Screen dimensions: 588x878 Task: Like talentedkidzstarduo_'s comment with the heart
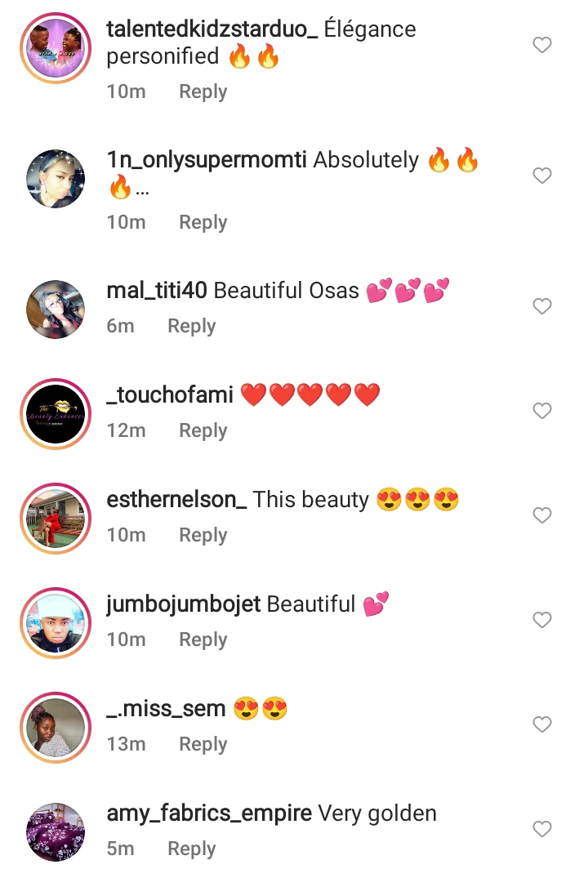point(541,45)
